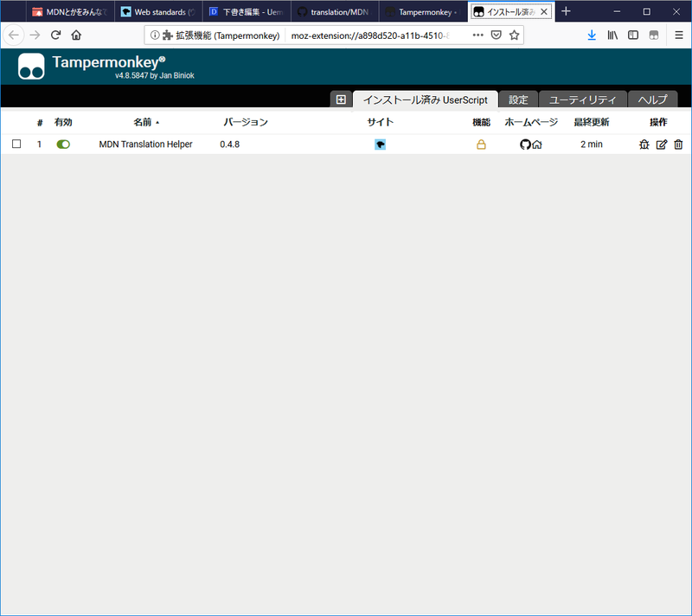Click the lock icon in 機能 column
Image resolution: width=692 pixels, height=616 pixels.
[x=481, y=144]
